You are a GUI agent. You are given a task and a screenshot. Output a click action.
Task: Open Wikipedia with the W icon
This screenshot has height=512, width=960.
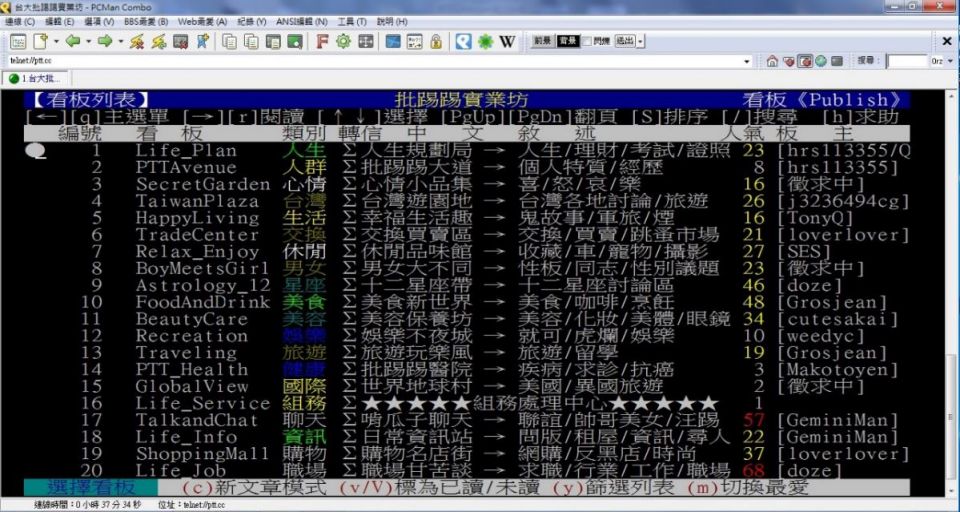[508, 42]
